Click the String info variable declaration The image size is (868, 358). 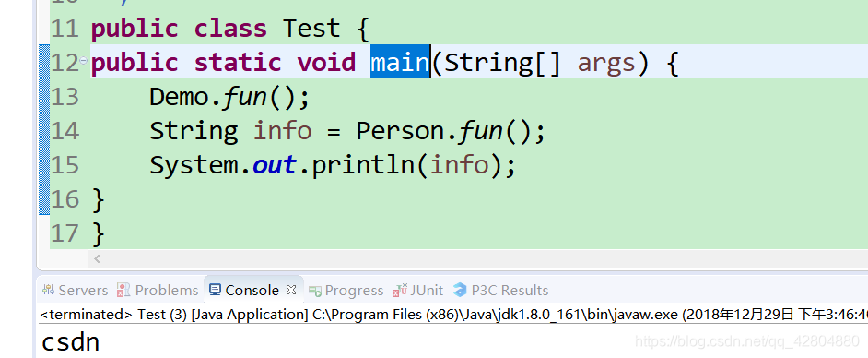pyautogui.click(x=231, y=131)
